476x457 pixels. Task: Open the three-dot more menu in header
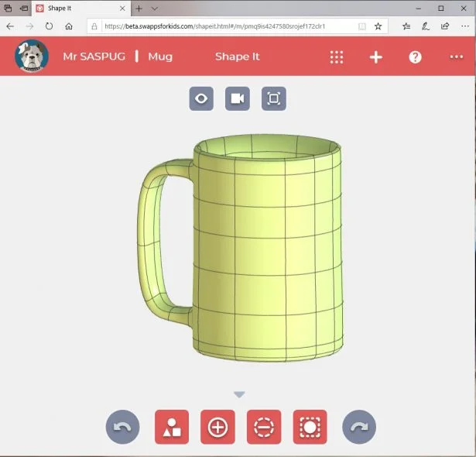point(457,57)
